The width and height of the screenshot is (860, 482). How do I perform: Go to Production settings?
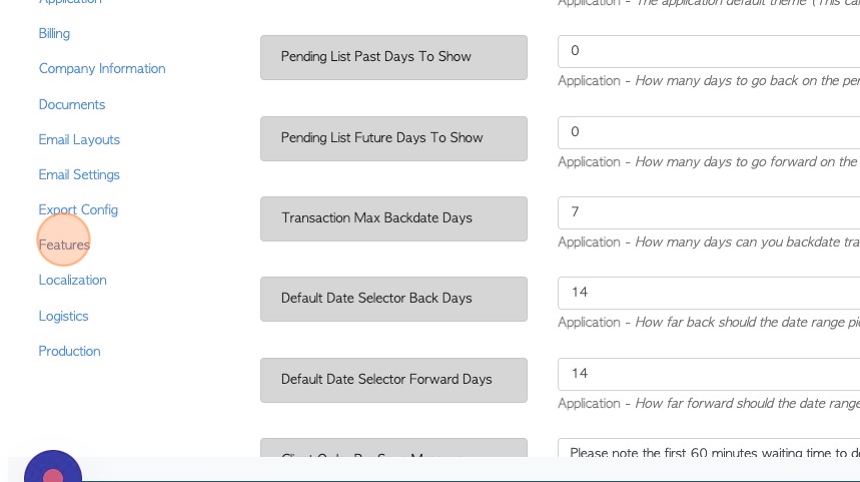(69, 351)
